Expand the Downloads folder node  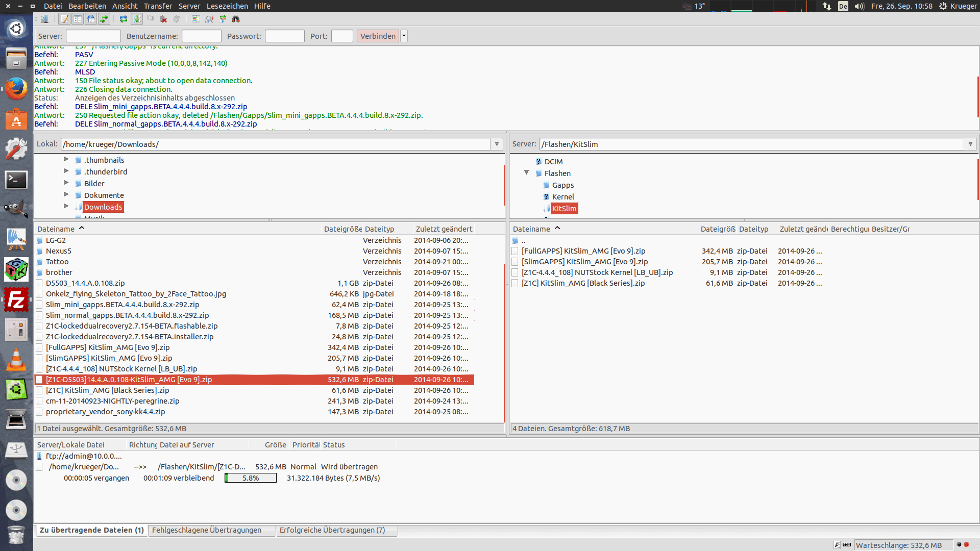tap(66, 206)
